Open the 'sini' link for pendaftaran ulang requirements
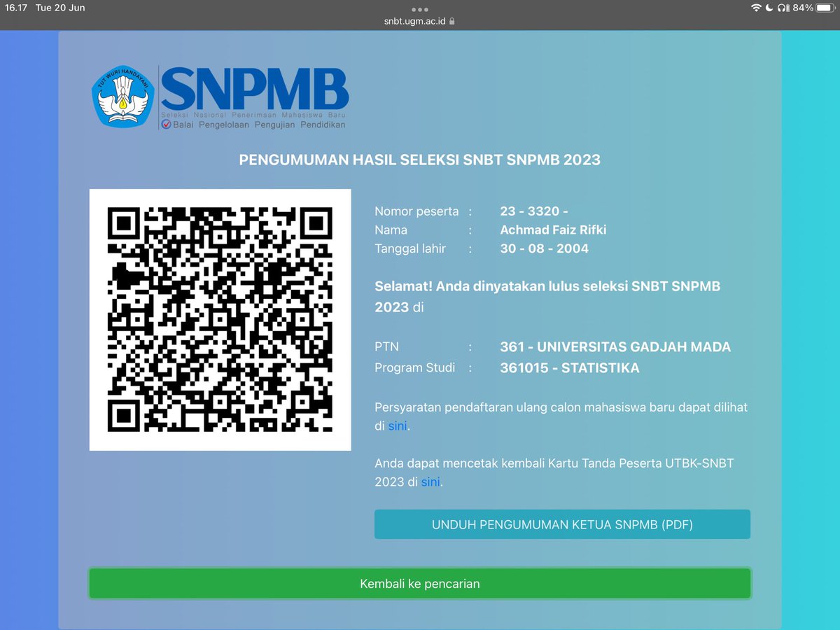The width and height of the screenshot is (840, 630). (x=398, y=426)
